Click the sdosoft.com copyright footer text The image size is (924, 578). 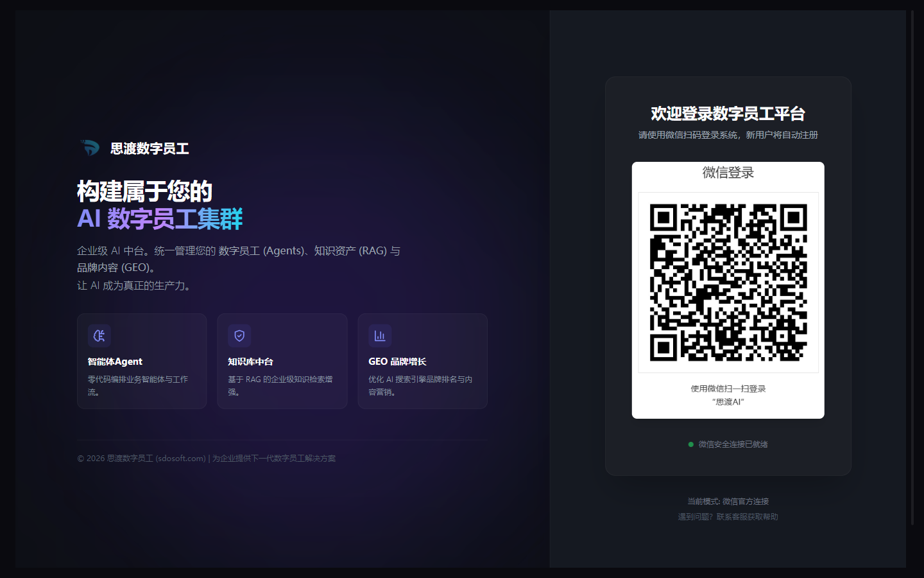coord(206,459)
